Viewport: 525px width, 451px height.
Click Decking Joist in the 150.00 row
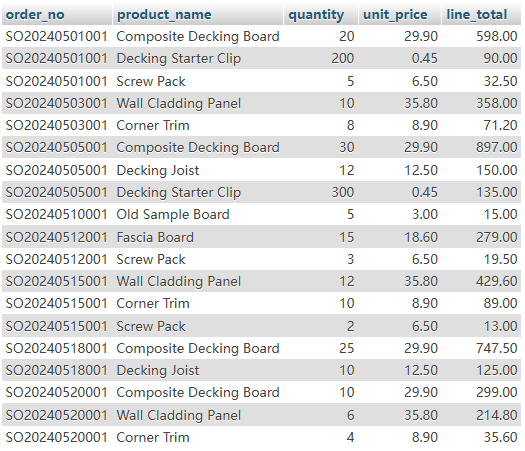point(158,170)
